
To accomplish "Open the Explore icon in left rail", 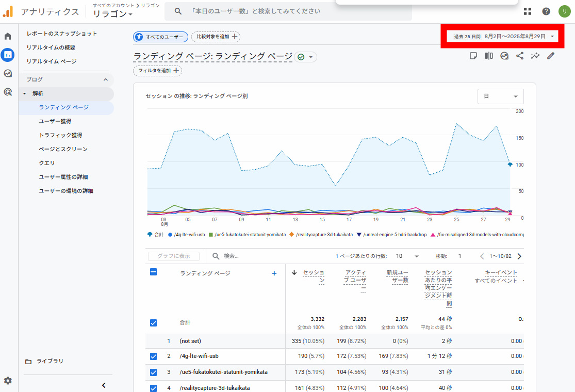I will point(8,73).
